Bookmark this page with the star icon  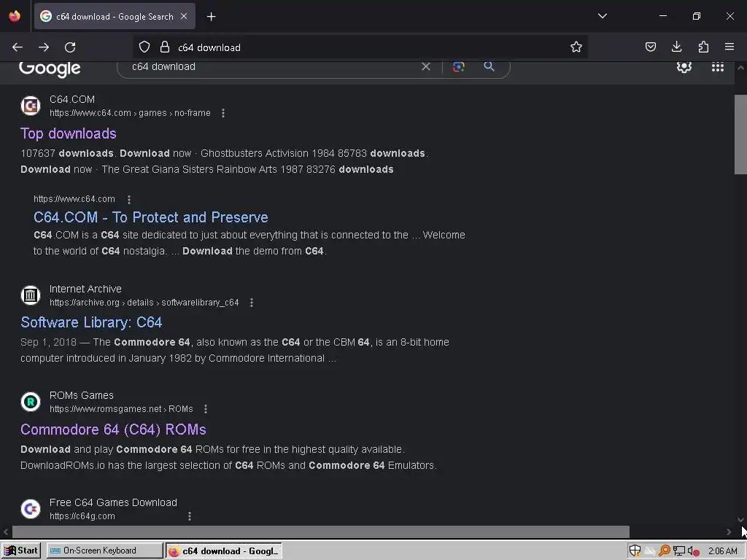point(576,47)
